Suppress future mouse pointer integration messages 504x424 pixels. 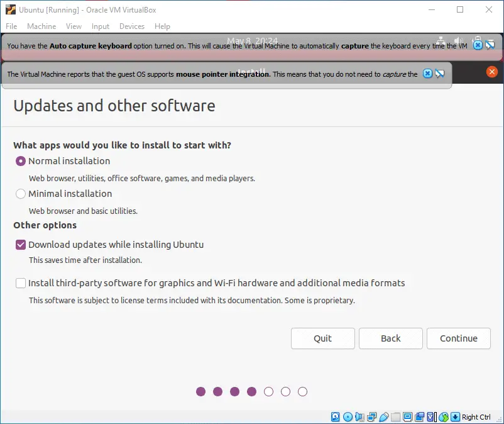439,74
